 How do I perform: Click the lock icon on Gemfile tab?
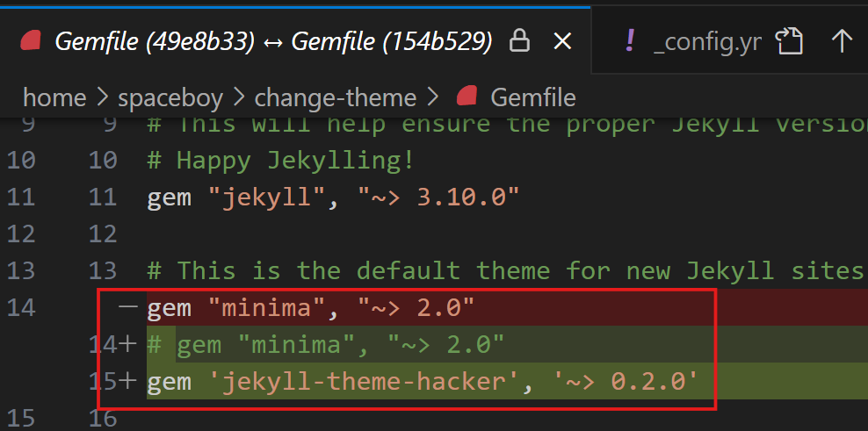(x=519, y=40)
